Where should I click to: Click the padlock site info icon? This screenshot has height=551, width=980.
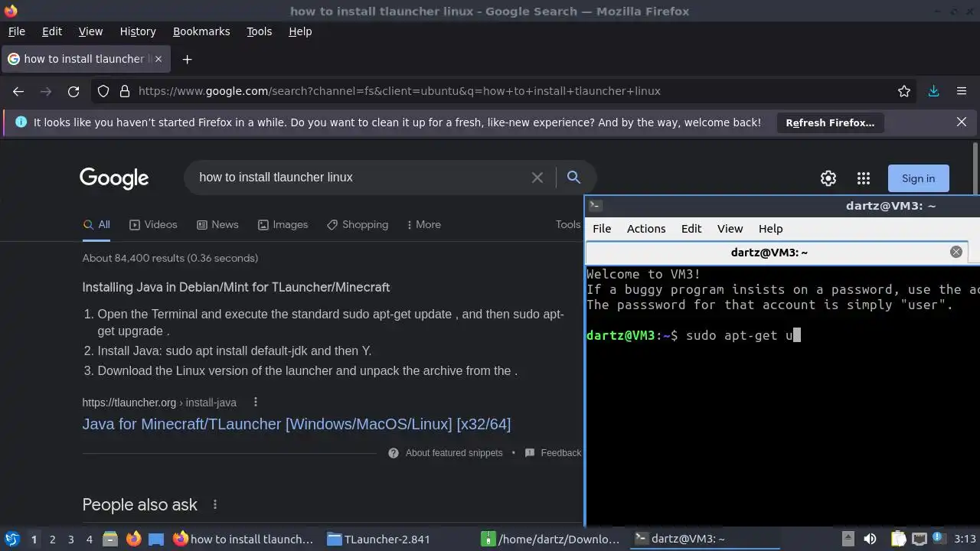(125, 91)
